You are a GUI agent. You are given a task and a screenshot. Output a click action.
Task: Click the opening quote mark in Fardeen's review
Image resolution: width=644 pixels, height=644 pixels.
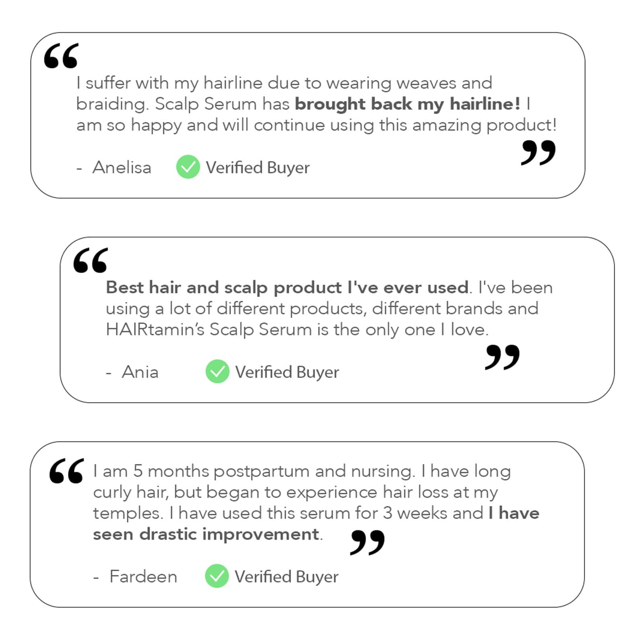click(x=66, y=471)
